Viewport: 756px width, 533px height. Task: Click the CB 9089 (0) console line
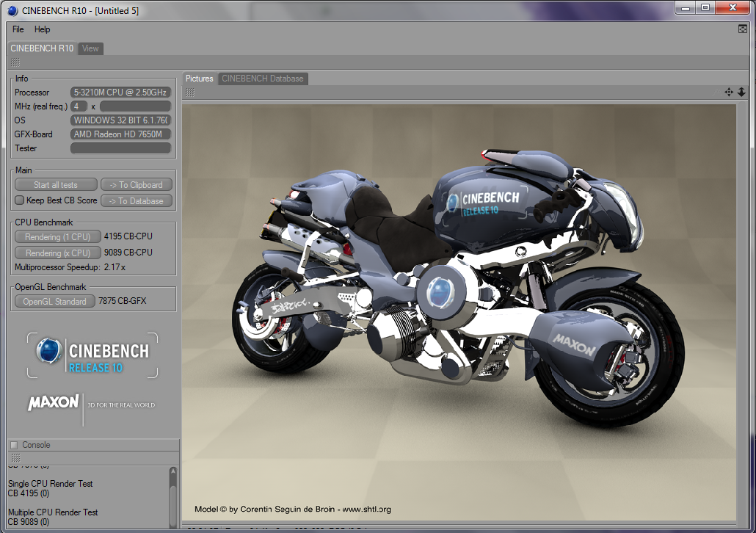tap(29, 522)
